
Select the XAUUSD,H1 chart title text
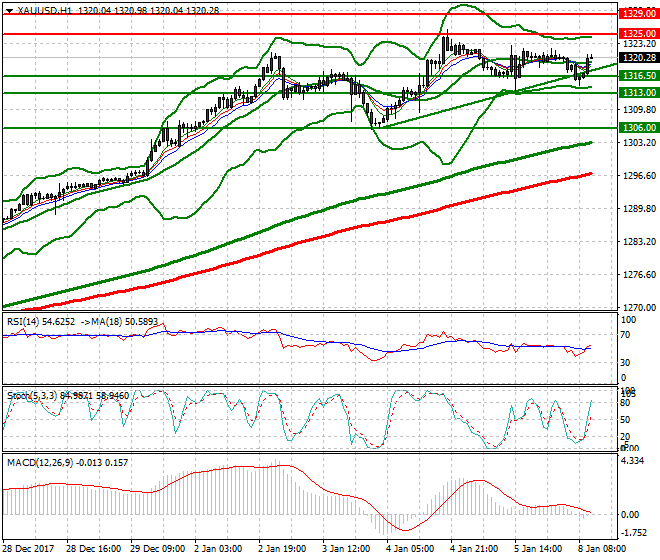click(x=45, y=11)
